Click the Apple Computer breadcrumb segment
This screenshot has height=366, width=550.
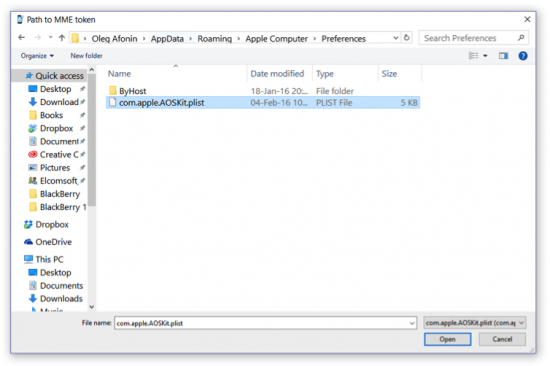276,39
